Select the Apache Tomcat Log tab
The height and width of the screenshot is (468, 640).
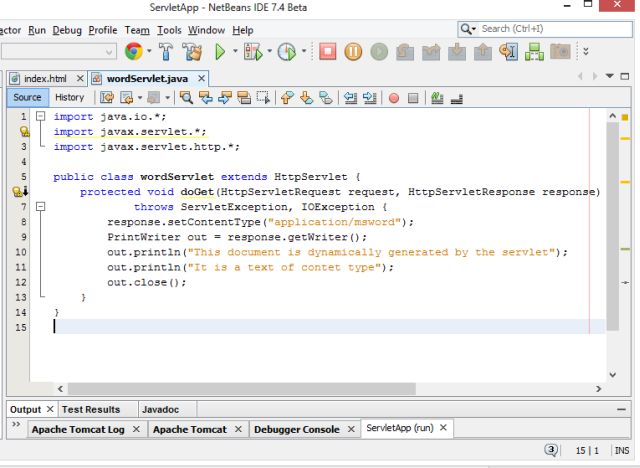(x=77, y=429)
